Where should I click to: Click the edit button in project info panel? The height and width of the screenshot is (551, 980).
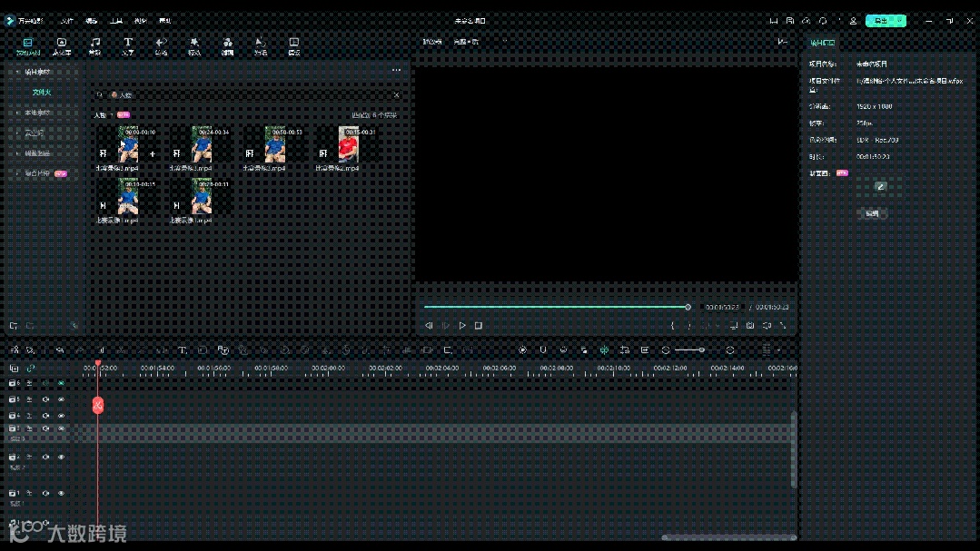(872, 213)
